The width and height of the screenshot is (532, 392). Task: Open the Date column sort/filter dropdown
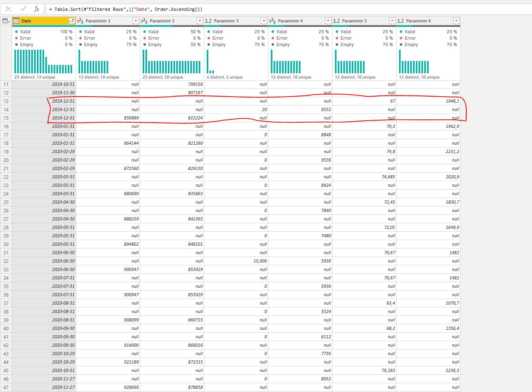72,21
